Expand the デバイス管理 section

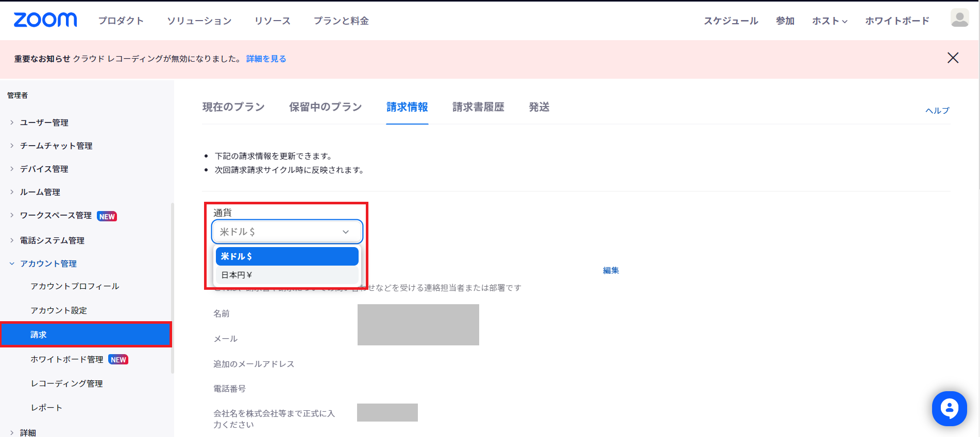coord(44,169)
